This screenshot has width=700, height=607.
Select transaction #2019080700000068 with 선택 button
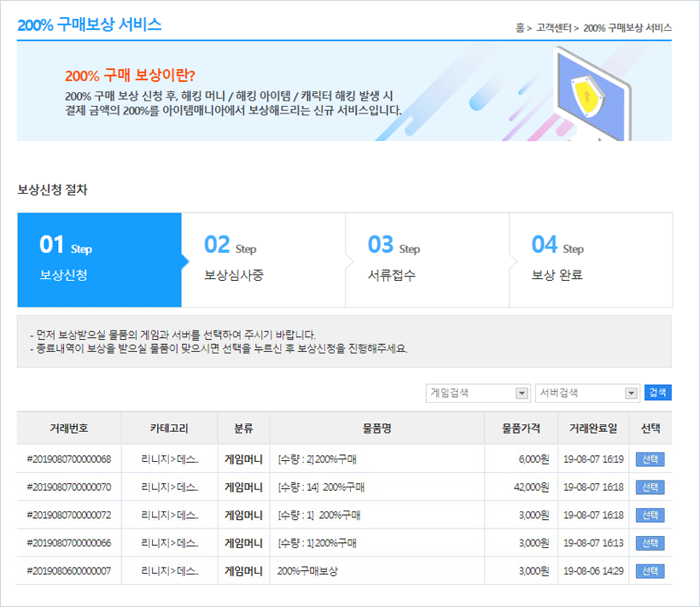[x=650, y=459]
